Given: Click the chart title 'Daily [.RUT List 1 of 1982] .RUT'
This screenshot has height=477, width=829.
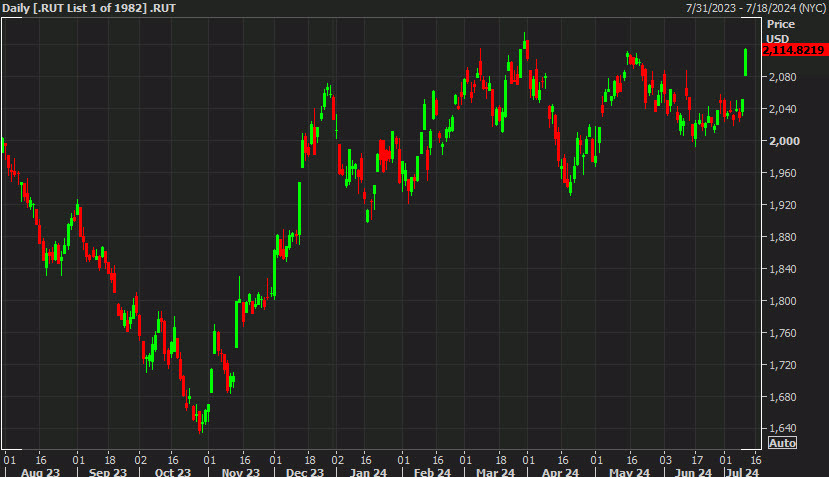Looking at the screenshot, I should click(89, 8).
